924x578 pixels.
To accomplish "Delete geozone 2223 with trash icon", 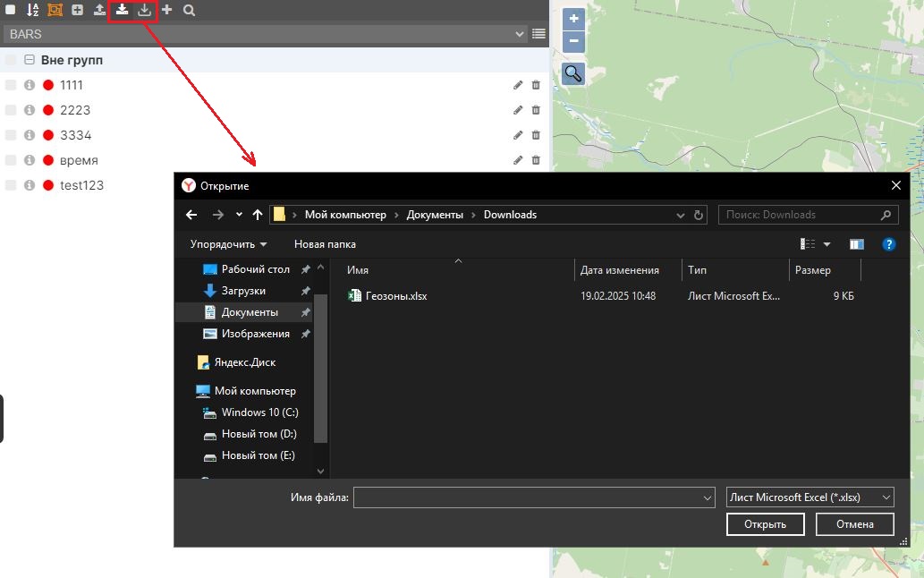I will (x=536, y=110).
